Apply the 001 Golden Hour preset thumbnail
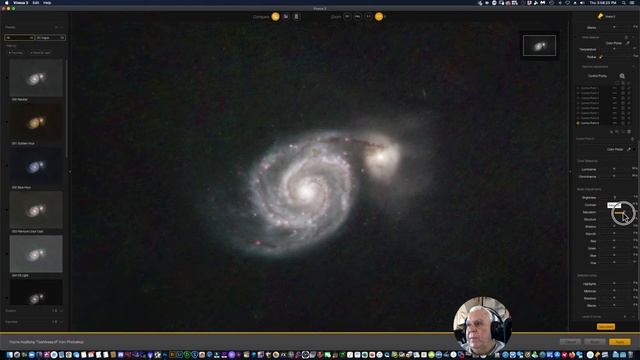640x360 pixels. pos(36,122)
